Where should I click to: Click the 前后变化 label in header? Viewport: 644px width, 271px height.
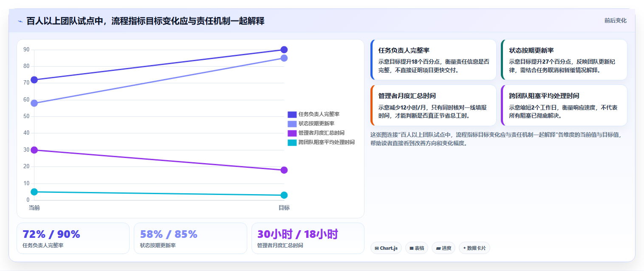pyautogui.click(x=615, y=21)
